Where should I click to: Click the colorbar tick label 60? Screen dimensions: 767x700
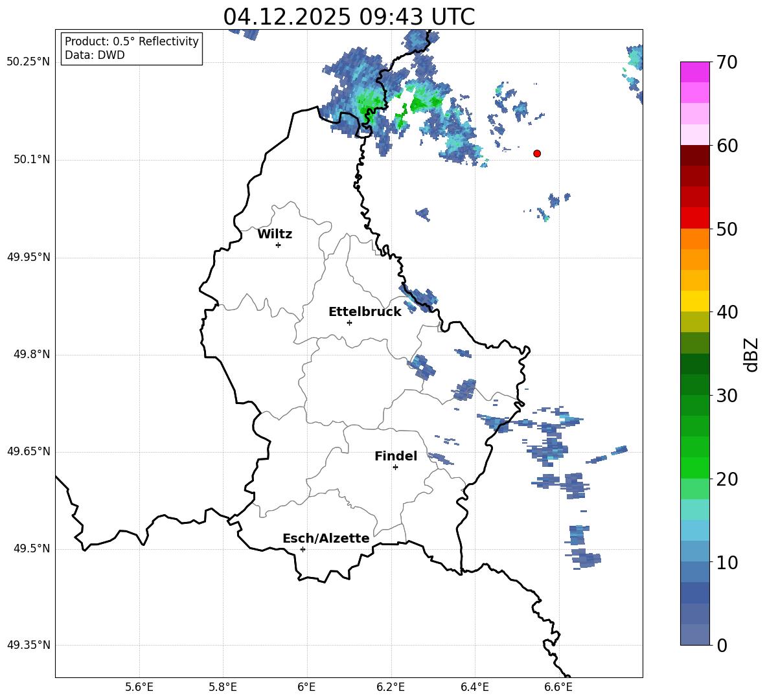pyautogui.click(x=727, y=146)
